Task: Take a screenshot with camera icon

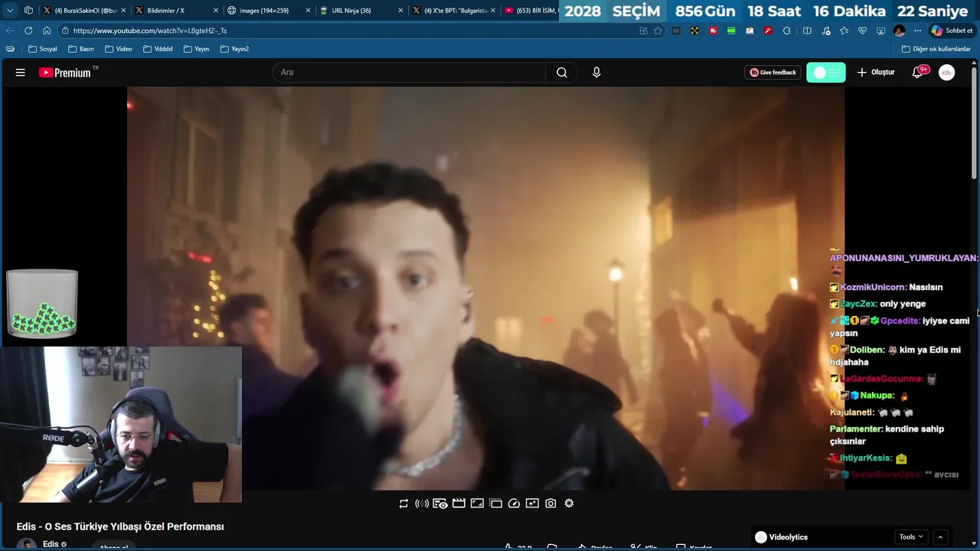Action: 550,504
